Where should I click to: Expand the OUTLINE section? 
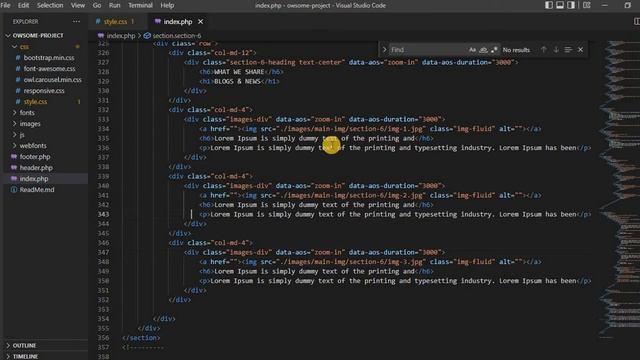pyautogui.click(x=24, y=345)
